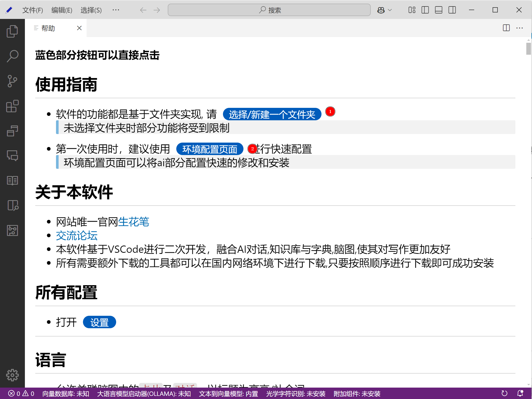This screenshot has width=532, height=399.
Task: Open the Explorer files icon in activity bar
Action: click(12, 31)
